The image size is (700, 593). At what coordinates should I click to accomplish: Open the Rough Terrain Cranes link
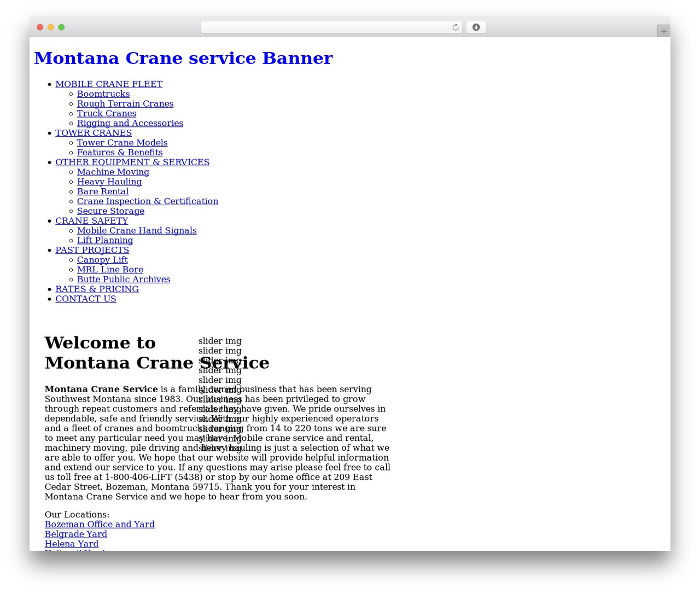(x=125, y=104)
